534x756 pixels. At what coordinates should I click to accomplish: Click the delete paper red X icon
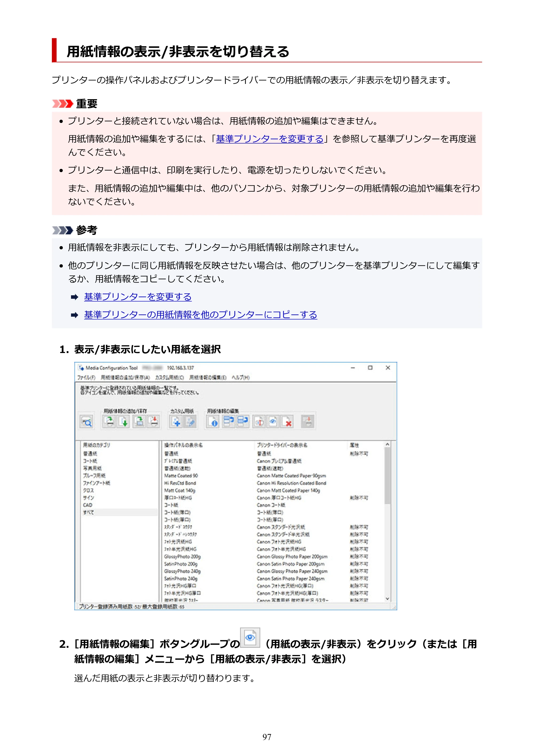coord(287,421)
